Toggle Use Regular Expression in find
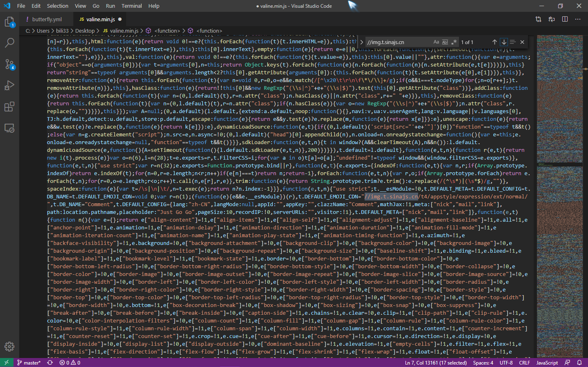This screenshot has height=367, width=588. coord(454,42)
